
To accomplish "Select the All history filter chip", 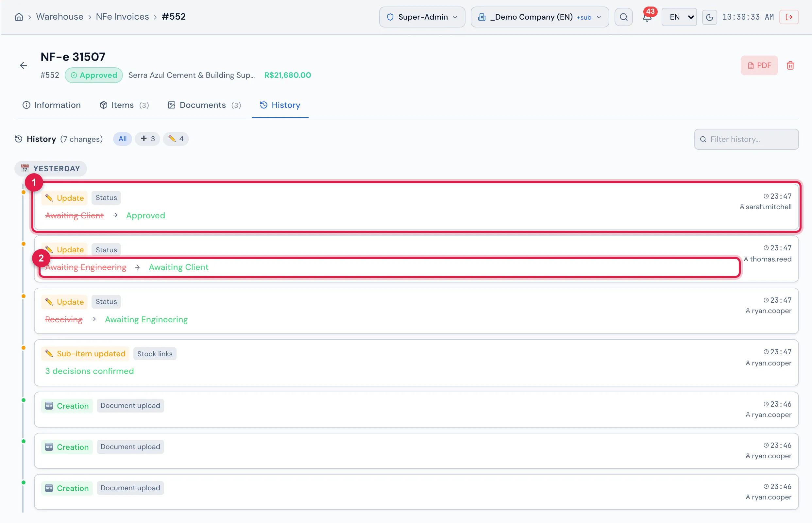I will coord(122,139).
